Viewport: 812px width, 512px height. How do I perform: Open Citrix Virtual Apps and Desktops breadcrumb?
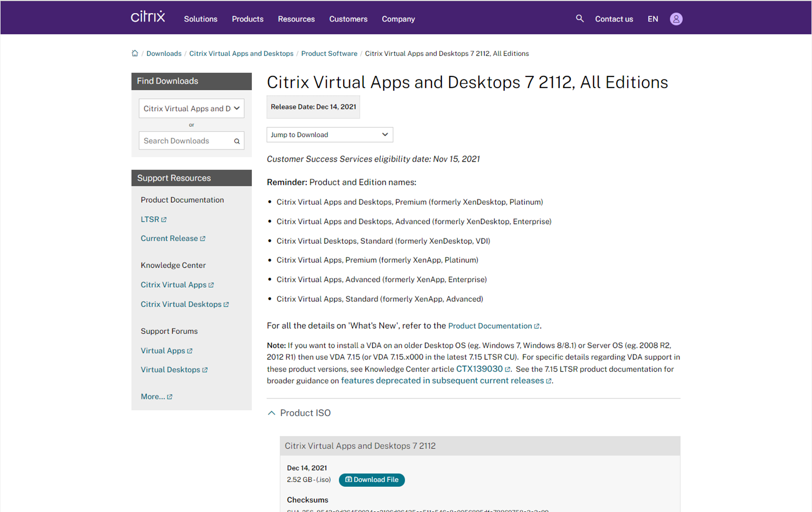[x=241, y=53]
